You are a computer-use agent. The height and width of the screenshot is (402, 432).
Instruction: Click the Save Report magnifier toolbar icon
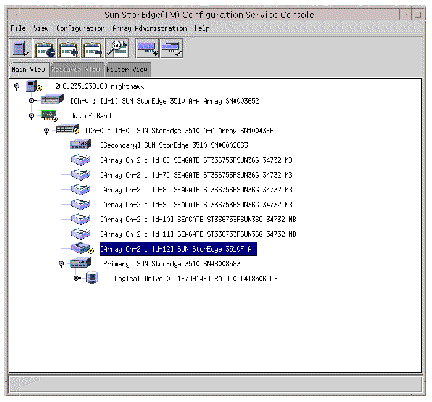[117, 48]
